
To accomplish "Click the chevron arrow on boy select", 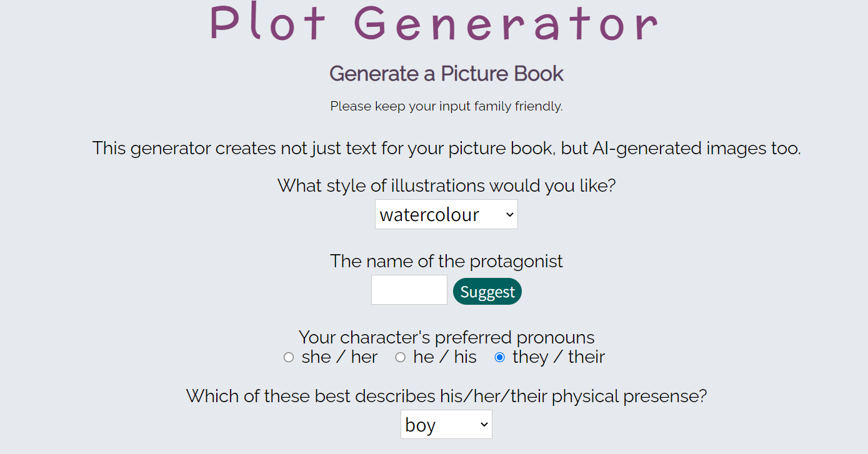I will 484,425.
